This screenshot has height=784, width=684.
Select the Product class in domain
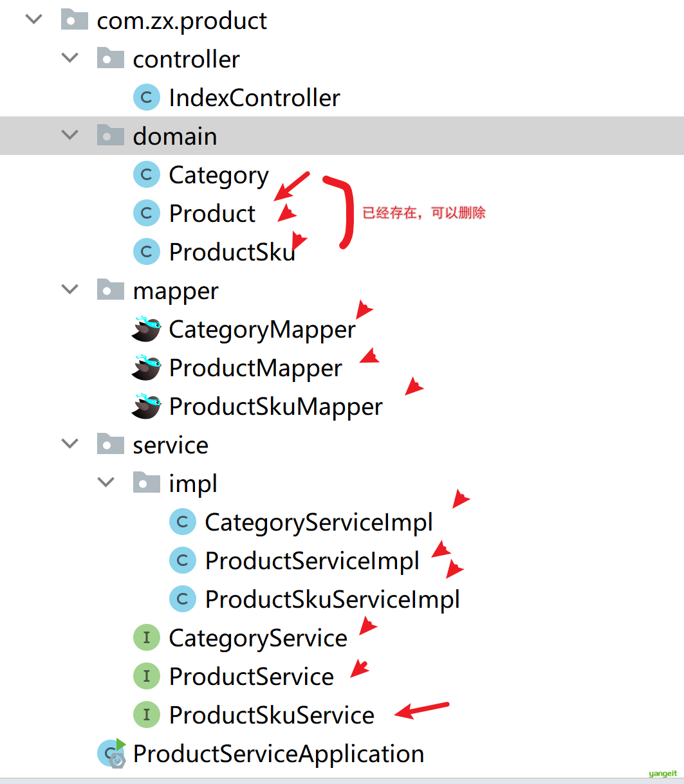tap(212, 214)
